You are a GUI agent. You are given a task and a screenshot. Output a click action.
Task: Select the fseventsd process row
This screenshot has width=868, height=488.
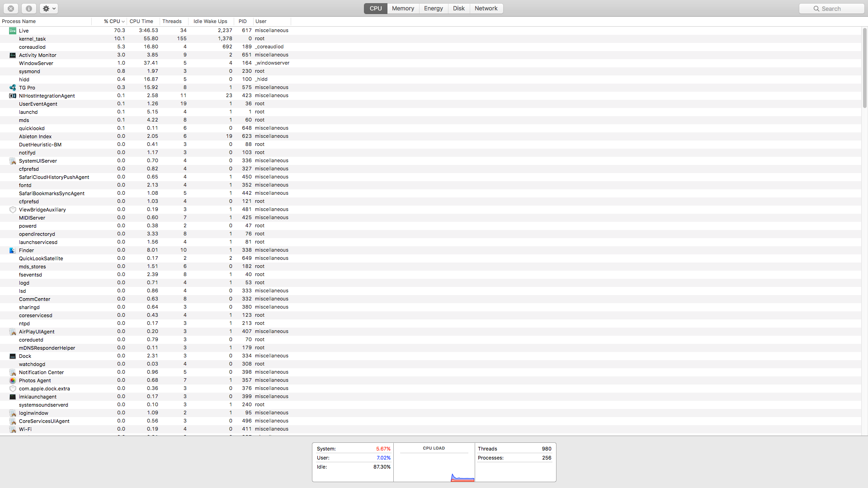coord(430,275)
